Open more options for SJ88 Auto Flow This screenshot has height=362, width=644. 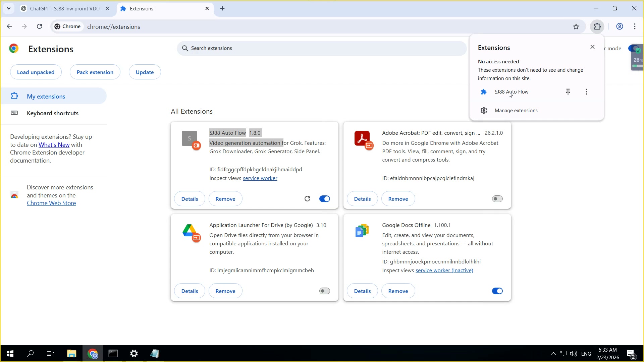[586, 92]
